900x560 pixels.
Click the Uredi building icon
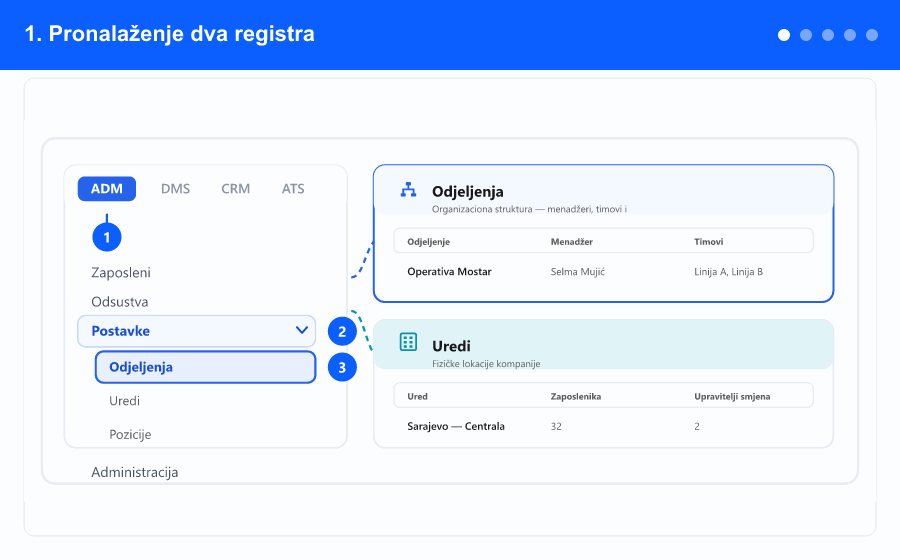click(x=408, y=342)
